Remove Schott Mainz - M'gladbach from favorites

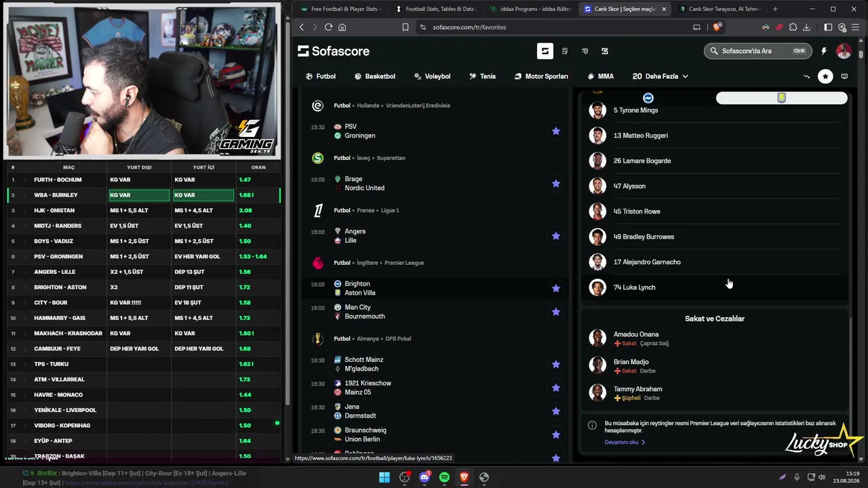[556, 364]
